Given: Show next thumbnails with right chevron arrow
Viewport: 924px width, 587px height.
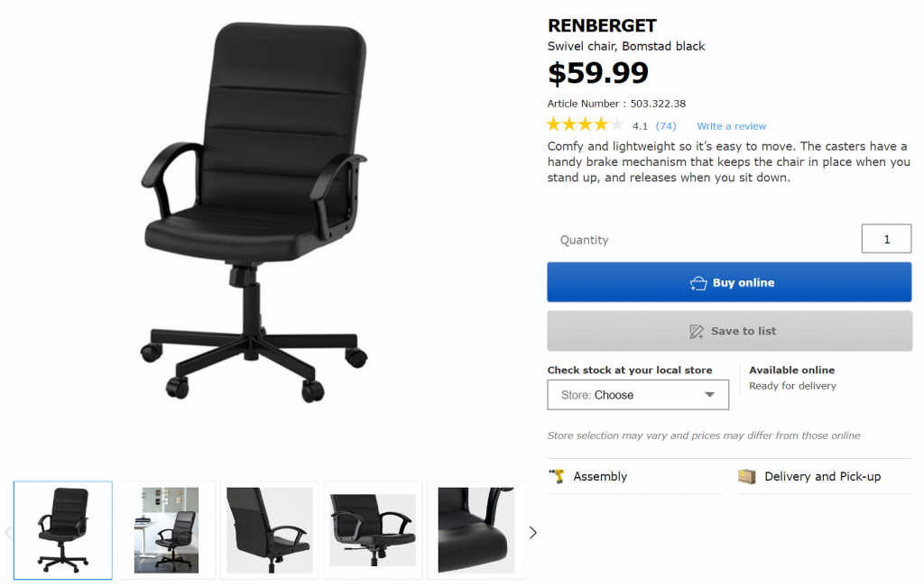Looking at the screenshot, I should 532,532.
